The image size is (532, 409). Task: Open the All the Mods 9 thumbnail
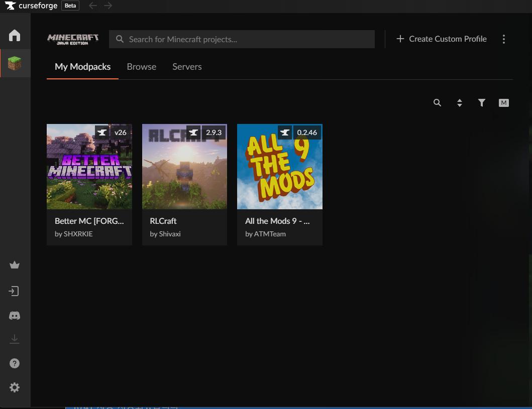click(x=279, y=167)
